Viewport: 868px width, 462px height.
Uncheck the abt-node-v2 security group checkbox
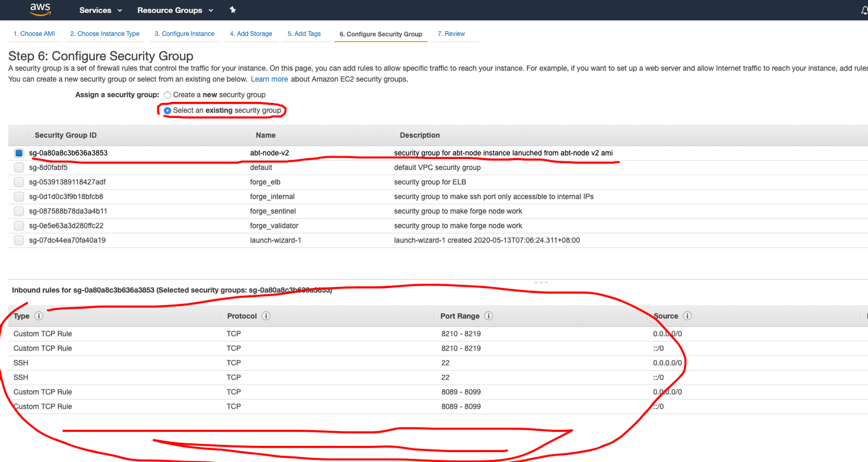coord(19,153)
